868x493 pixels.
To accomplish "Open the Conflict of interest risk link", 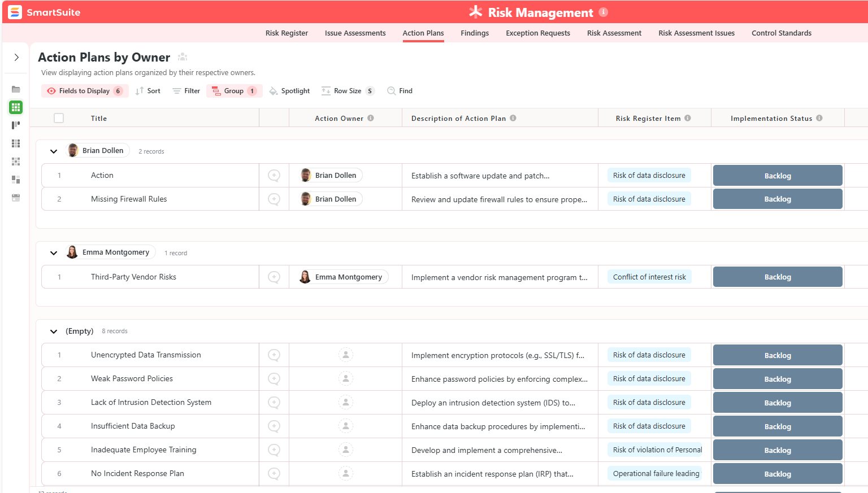I will coord(649,277).
